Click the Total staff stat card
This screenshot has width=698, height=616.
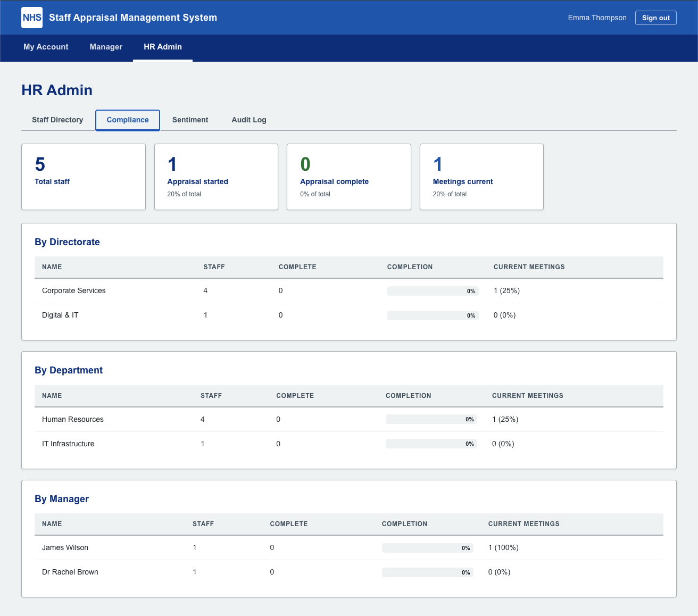[x=83, y=177]
